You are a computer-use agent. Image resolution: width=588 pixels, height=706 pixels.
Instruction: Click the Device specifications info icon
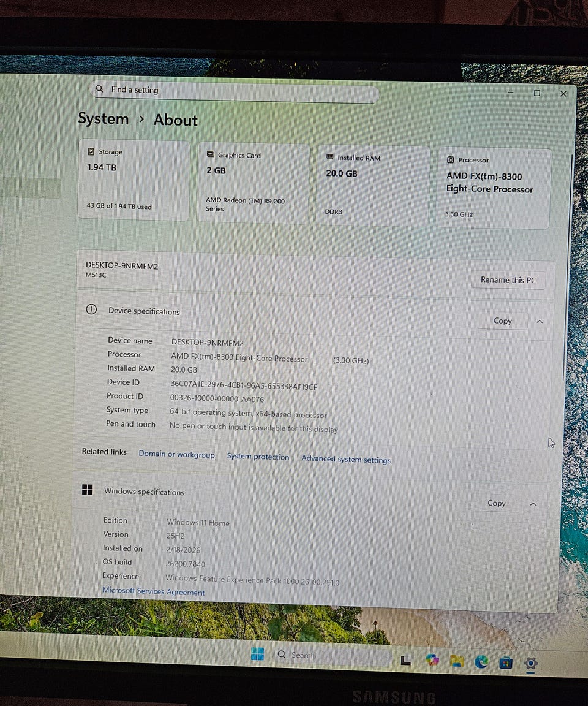click(91, 309)
